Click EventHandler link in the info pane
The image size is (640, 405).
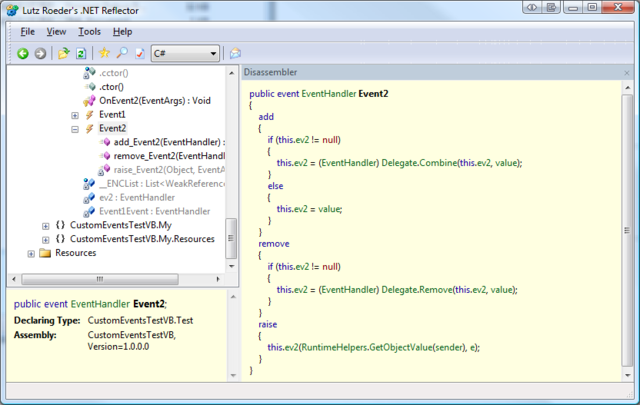click(100, 304)
